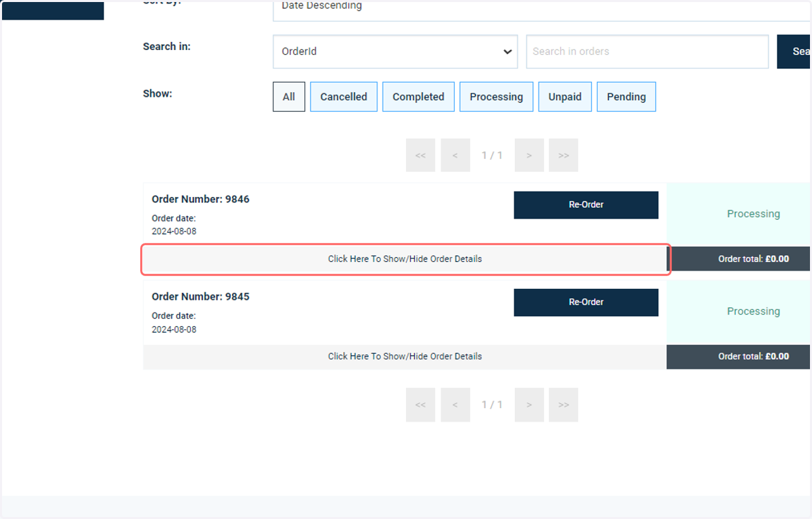Click Processing status of order 9846
This screenshot has width=812, height=519.
coord(753,214)
